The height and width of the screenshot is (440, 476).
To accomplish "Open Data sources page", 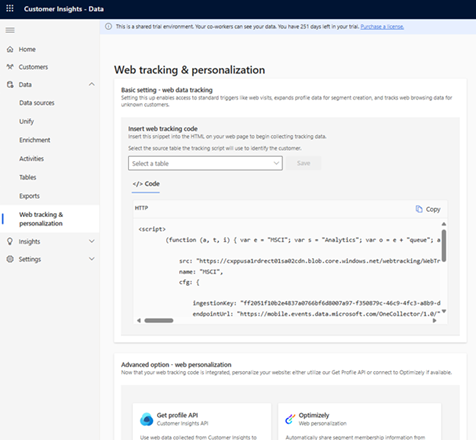I will (37, 103).
